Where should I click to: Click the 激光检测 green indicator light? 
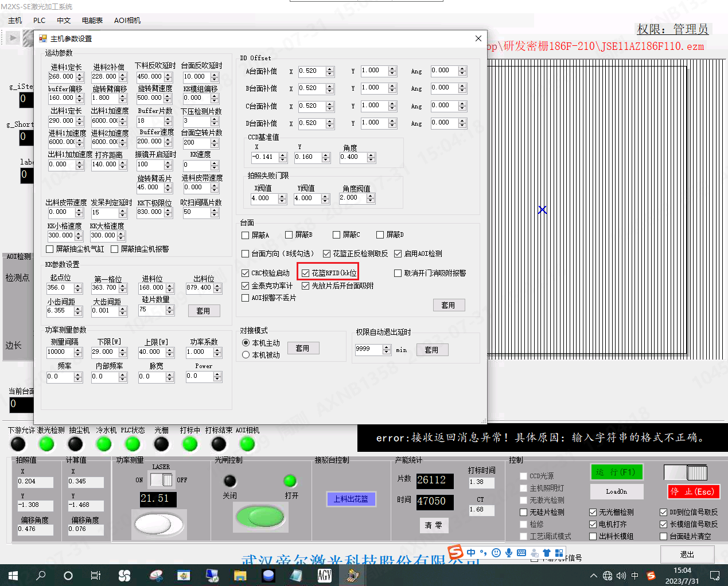click(46, 444)
